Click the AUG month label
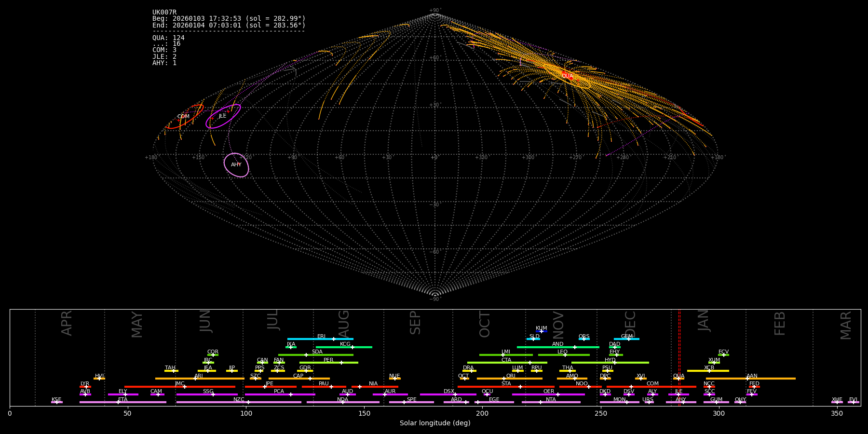This screenshot has height=434, width=868. click(344, 322)
